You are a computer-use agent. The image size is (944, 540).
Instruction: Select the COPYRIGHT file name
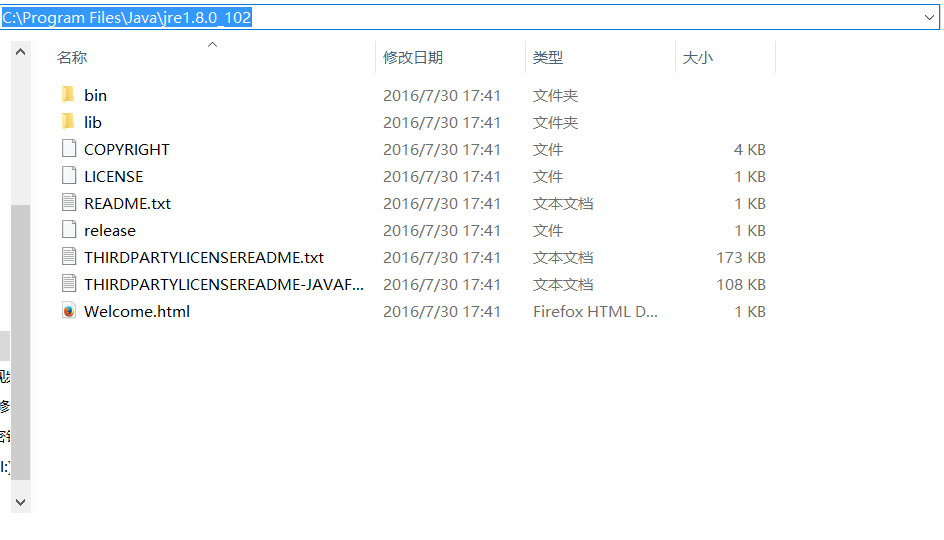(127, 149)
